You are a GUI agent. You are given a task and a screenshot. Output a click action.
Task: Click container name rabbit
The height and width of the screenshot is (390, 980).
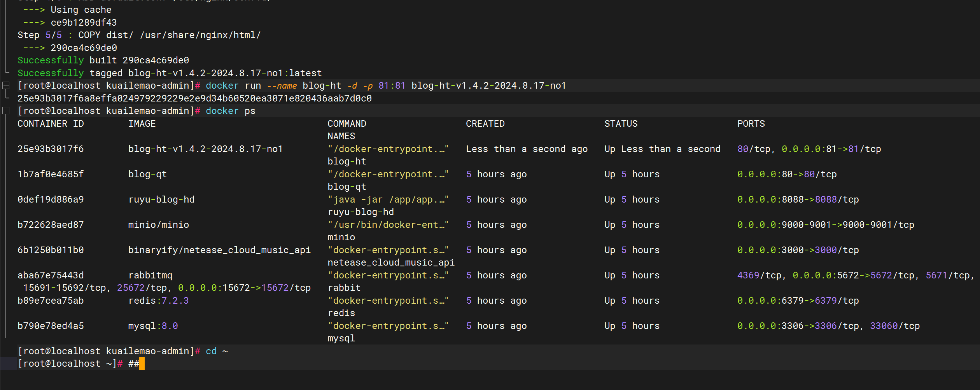click(344, 288)
